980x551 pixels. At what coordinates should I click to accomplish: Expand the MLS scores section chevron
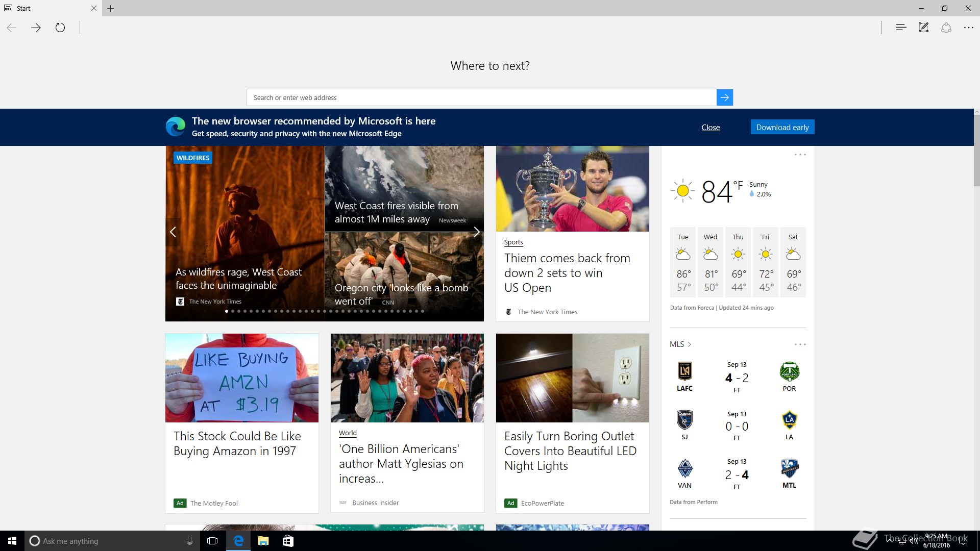(690, 344)
